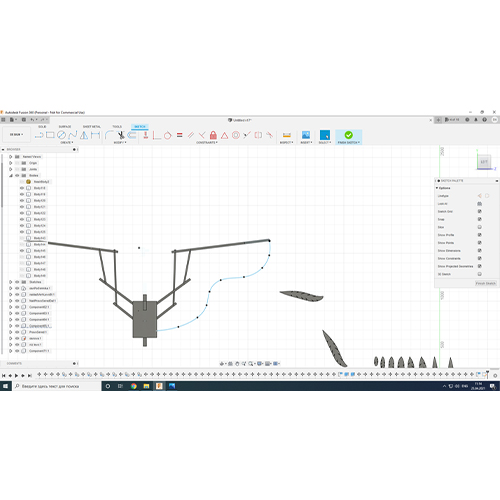Expand the Joints node

pyautogui.click(x=10, y=169)
